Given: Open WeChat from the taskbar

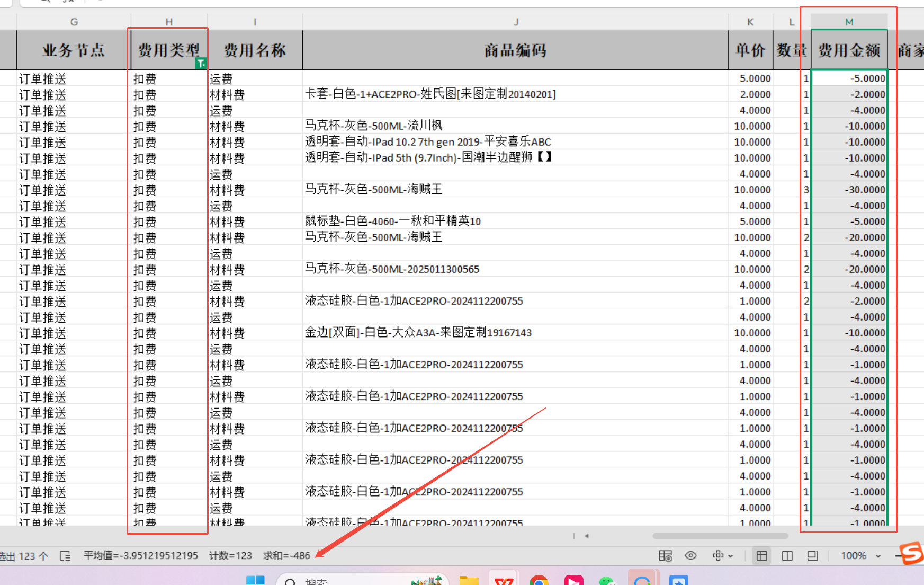Looking at the screenshot, I should click(607, 581).
